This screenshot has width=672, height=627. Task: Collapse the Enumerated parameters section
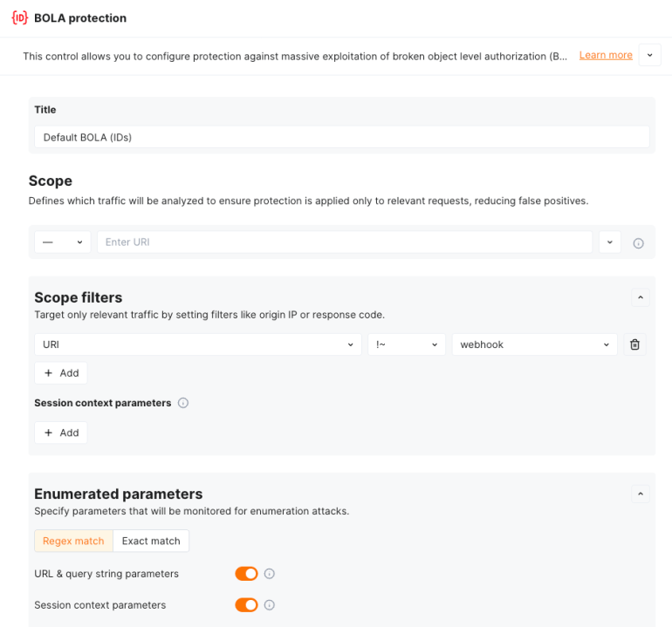point(641,494)
